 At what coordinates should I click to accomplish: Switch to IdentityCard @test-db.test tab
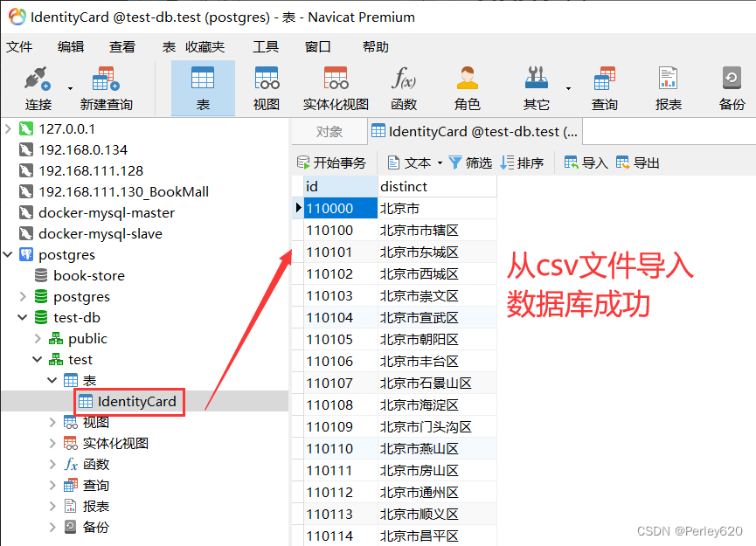point(475,132)
